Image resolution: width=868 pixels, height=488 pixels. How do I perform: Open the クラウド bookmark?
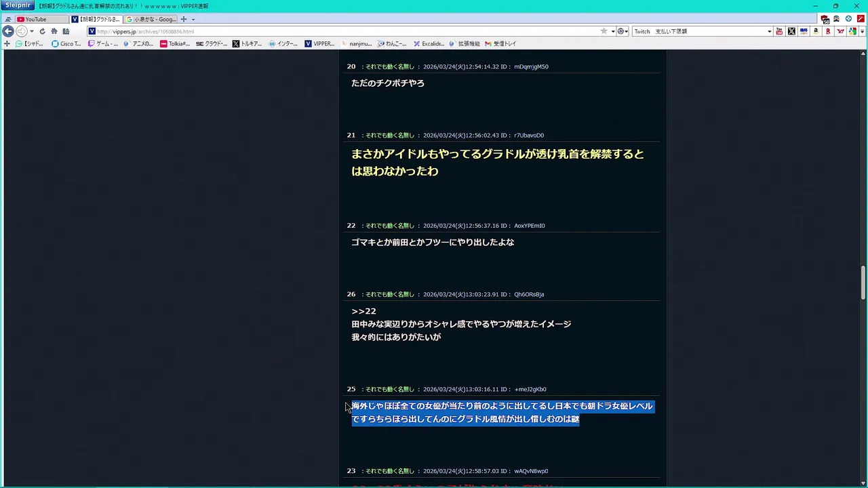tap(212, 43)
